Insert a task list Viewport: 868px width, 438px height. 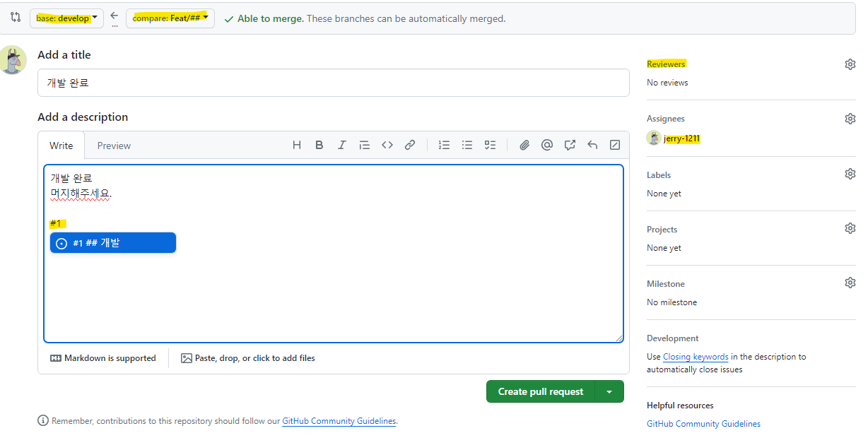[x=490, y=145]
